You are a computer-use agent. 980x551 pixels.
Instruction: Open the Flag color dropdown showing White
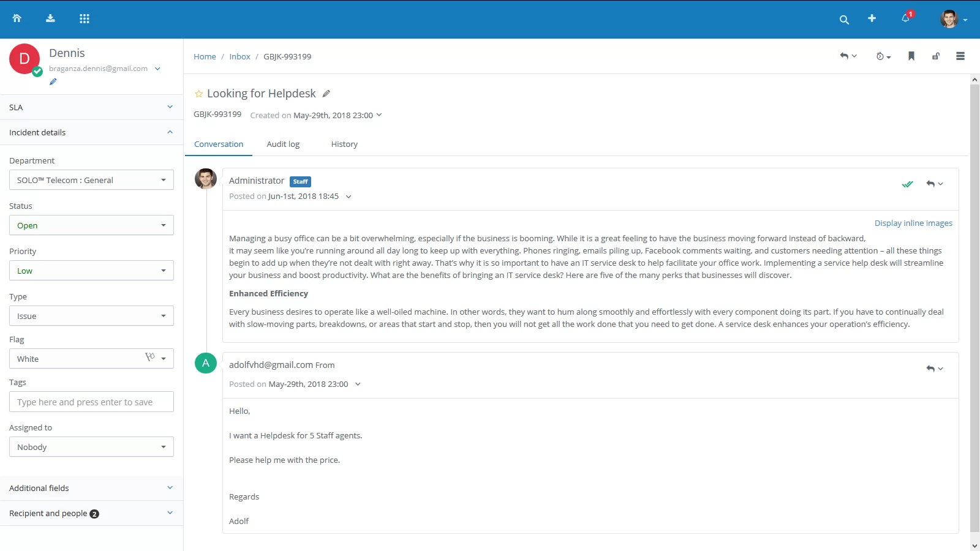(x=91, y=359)
